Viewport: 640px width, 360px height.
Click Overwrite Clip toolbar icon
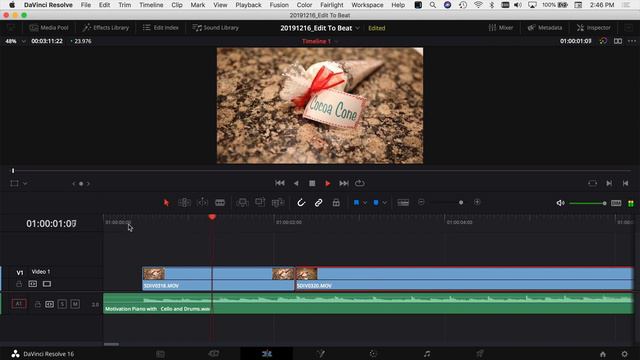[260, 202]
